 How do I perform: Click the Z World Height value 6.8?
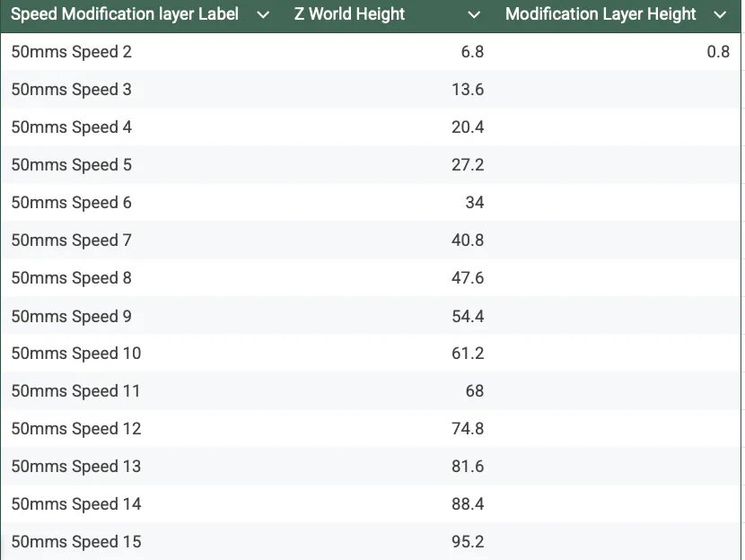point(473,51)
